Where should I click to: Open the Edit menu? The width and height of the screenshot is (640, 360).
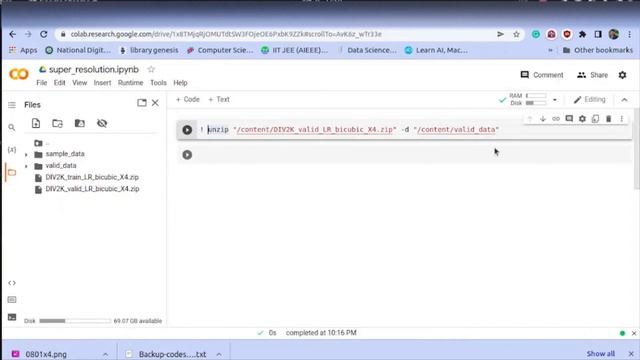click(60, 83)
